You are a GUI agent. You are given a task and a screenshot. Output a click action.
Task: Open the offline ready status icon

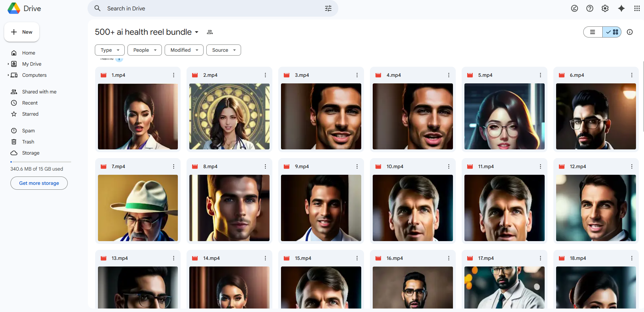575,8
